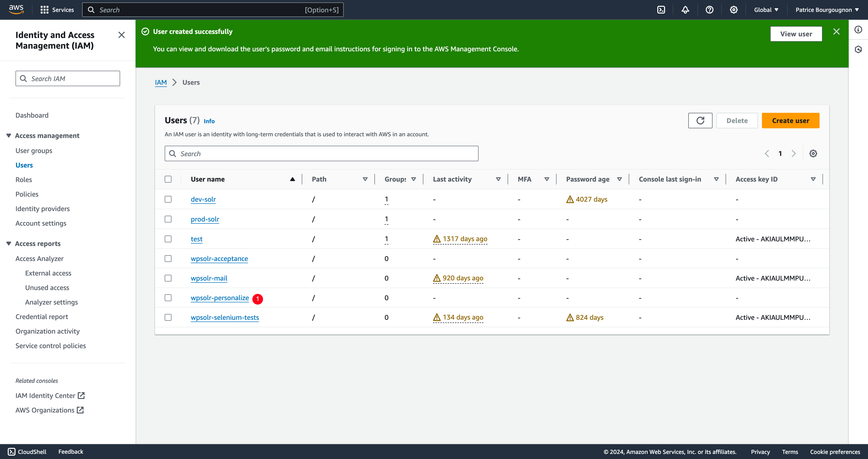
Task: Open Cookie preferences in footer
Action: (x=835, y=452)
